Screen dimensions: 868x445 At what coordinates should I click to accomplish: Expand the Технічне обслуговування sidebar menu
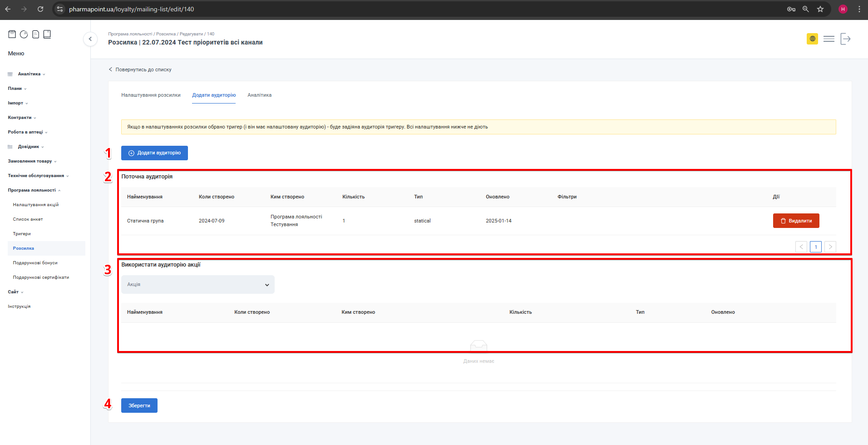(x=38, y=176)
